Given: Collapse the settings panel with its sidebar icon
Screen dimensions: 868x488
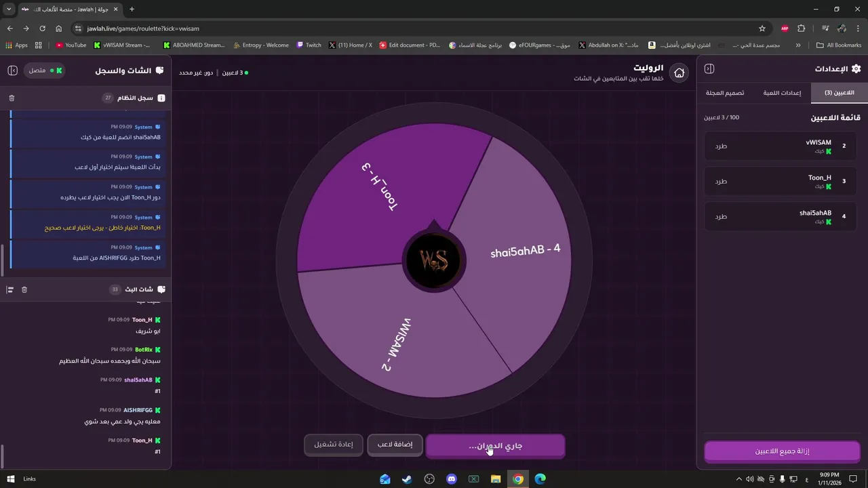Looking at the screenshot, I should pos(709,68).
